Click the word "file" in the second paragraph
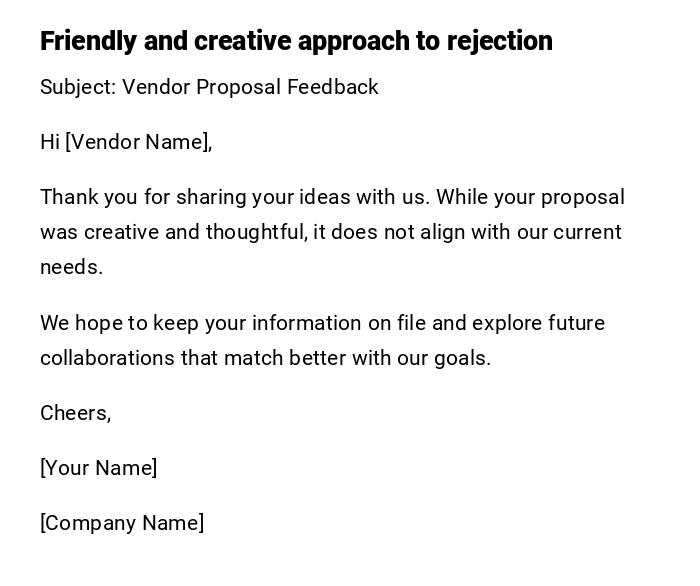 [411, 323]
